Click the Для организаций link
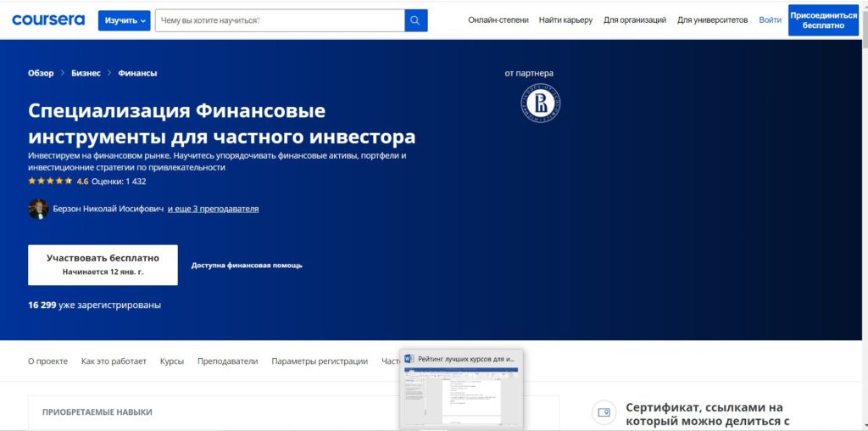The image size is (868, 431). (x=635, y=20)
